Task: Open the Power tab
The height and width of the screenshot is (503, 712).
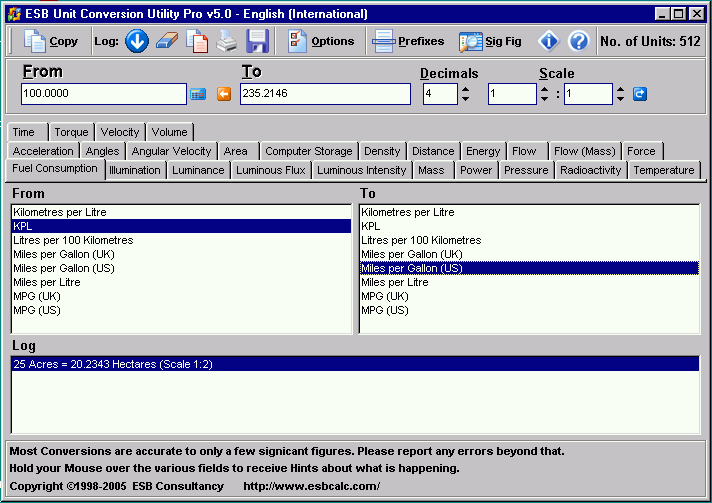Action: [x=476, y=170]
